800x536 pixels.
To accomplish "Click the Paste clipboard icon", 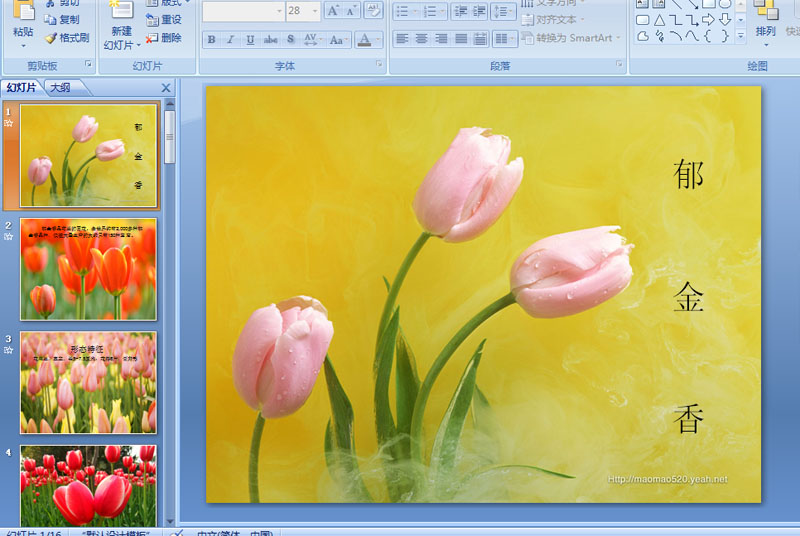I will 23,10.
